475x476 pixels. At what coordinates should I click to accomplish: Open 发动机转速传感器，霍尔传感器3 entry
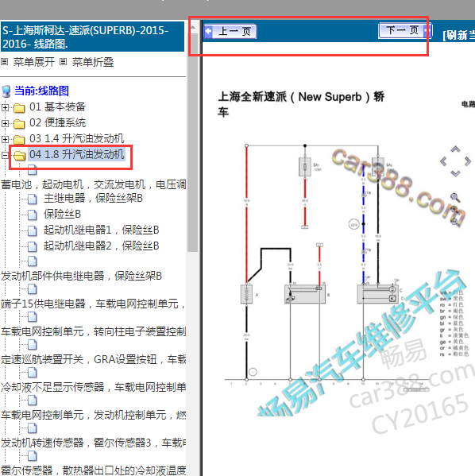[x=93, y=443]
